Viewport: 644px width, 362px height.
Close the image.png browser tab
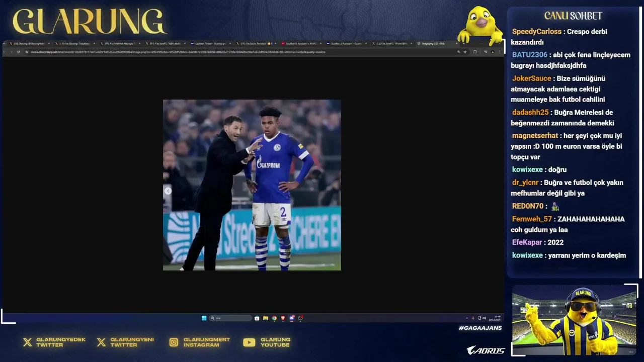tap(456, 44)
